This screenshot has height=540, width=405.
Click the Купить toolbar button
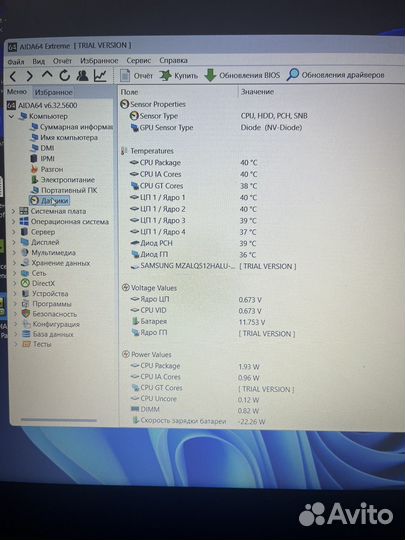click(179, 75)
